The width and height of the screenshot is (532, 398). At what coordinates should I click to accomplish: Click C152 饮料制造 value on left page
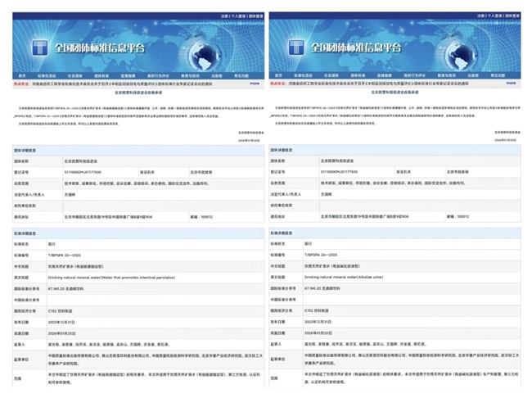click(60, 311)
